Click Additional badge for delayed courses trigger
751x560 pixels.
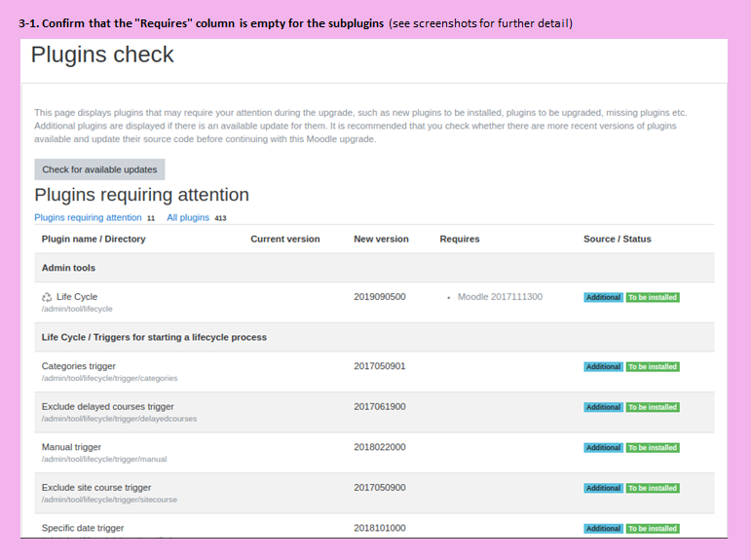pos(604,407)
